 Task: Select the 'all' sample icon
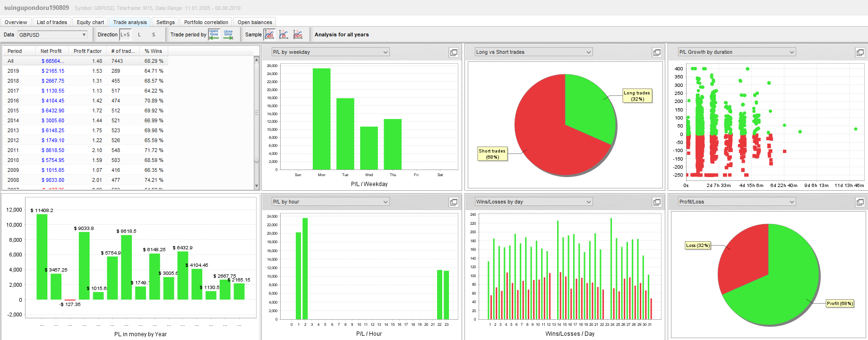269,34
